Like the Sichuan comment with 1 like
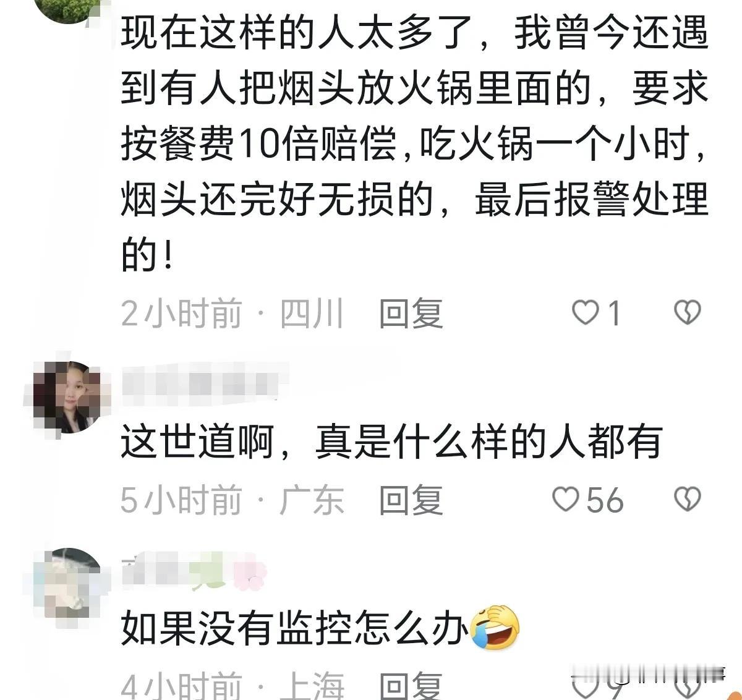 [584, 313]
